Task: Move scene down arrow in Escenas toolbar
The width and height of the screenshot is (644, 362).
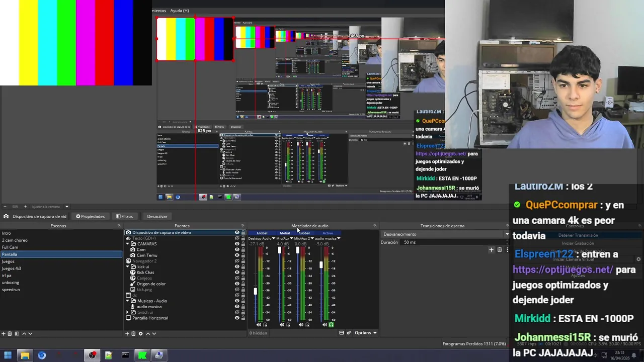Action: click(30, 333)
